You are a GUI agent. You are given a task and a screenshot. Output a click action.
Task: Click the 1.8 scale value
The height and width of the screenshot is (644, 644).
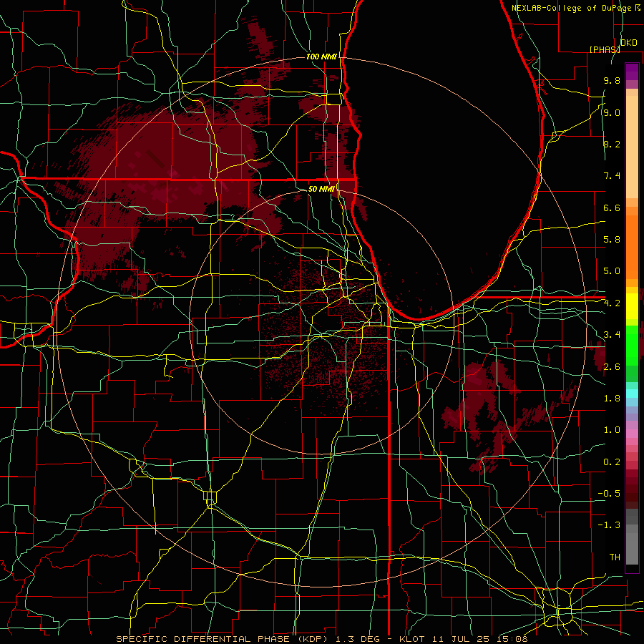coord(612,399)
